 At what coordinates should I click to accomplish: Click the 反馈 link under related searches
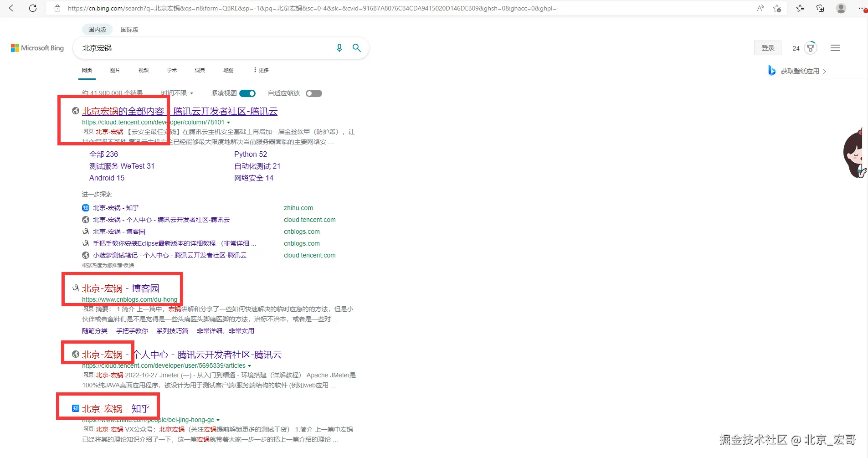129,265
